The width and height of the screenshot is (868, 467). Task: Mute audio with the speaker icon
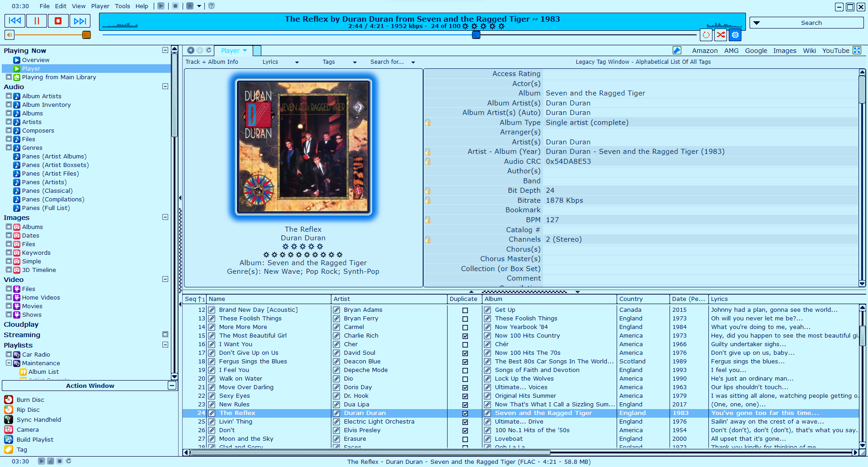tap(9, 35)
